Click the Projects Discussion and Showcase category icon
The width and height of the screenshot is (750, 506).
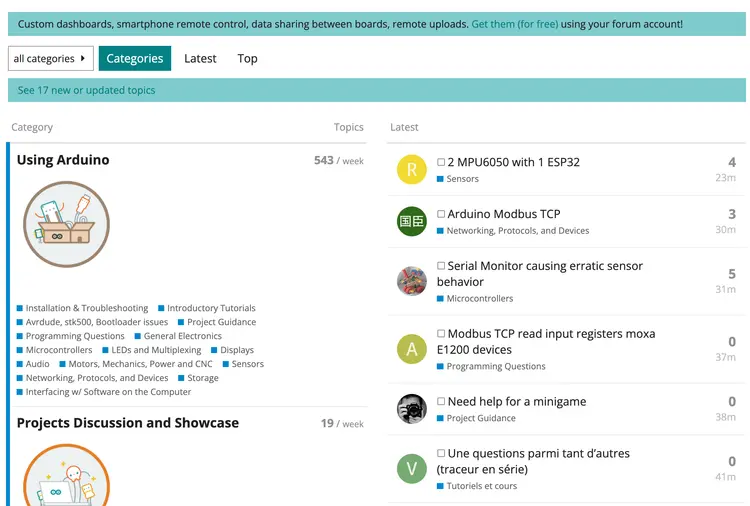(x=66, y=478)
